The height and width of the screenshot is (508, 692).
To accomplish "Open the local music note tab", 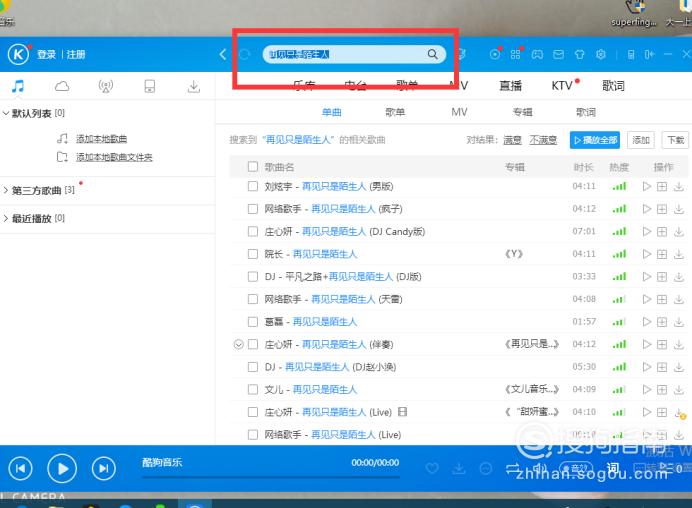I will tap(18, 86).
